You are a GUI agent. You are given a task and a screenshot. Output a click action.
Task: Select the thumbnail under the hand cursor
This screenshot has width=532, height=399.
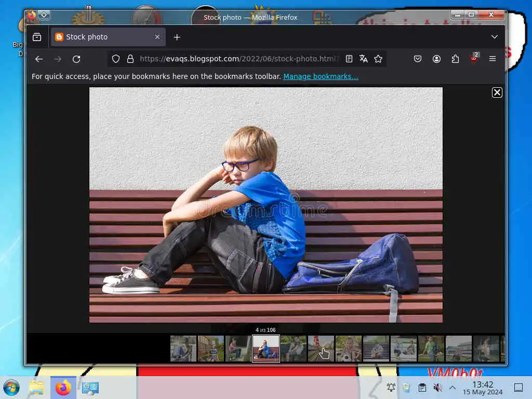click(321, 349)
